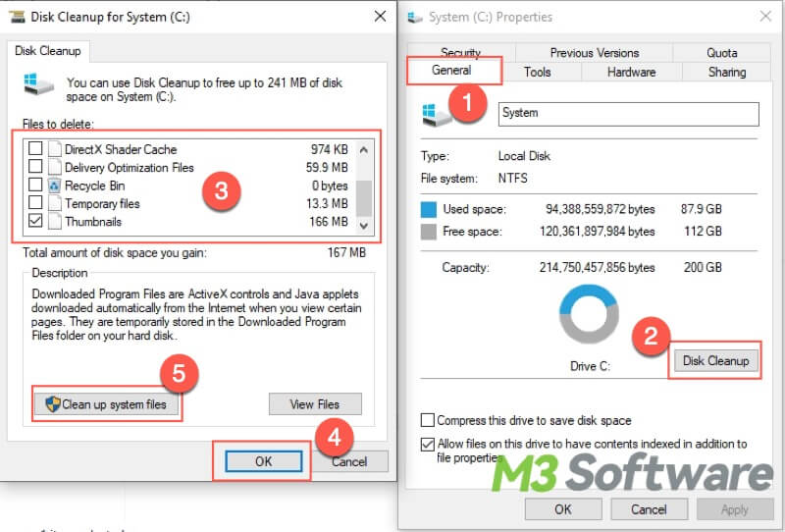Uncheck Allow files on this drive indexed
Viewport: 785px width, 532px height.
[x=428, y=444]
